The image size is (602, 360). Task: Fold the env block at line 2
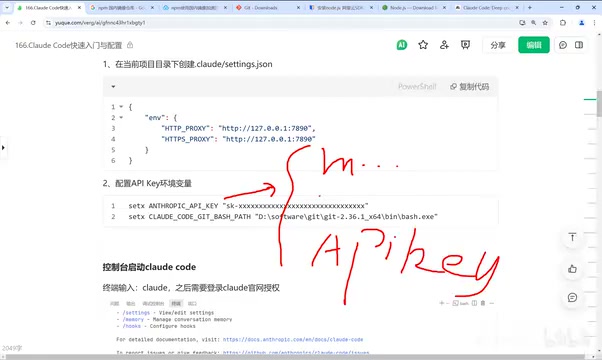[121, 117]
